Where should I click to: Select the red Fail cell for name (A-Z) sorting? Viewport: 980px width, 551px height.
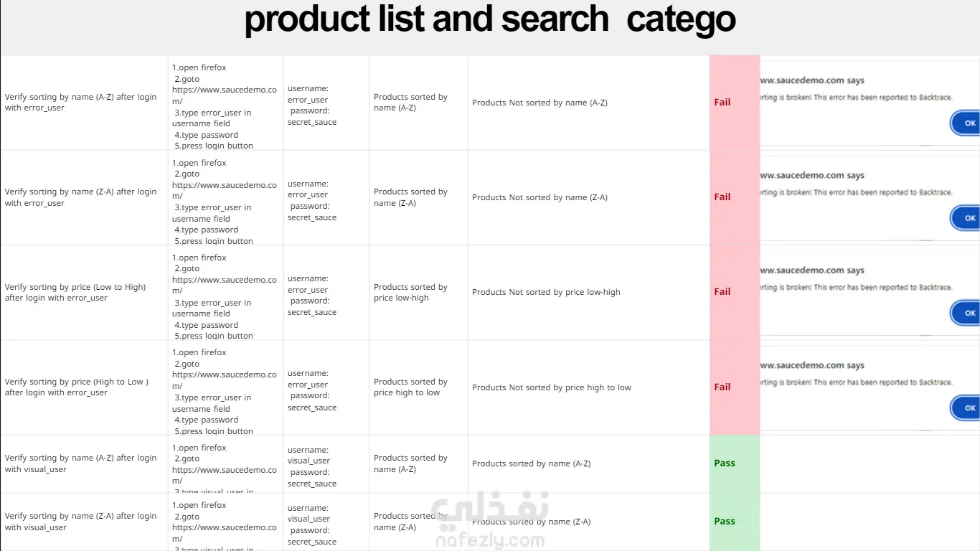722,103
